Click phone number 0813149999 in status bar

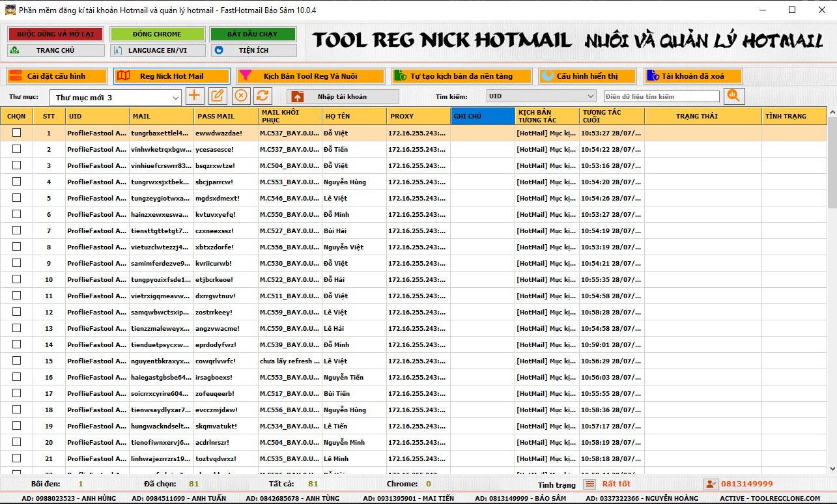(x=746, y=484)
